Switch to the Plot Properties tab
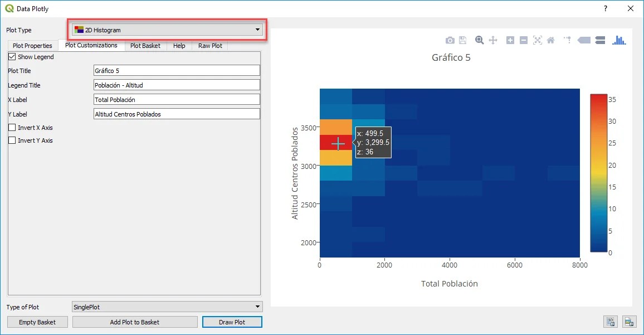 tap(32, 46)
